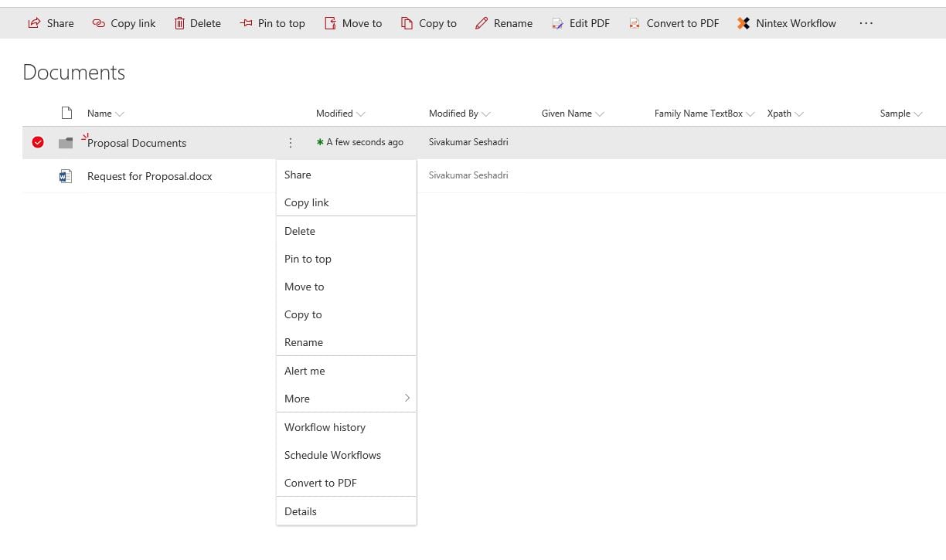The width and height of the screenshot is (946, 560).
Task: Open the toolbar overflow ellipsis menu
Action: click(866, 23)
